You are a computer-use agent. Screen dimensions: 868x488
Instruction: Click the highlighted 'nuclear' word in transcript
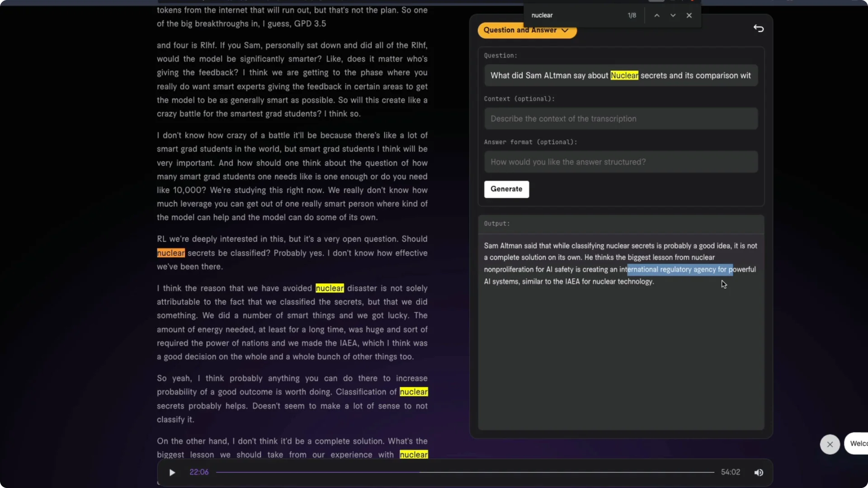point(170,253)
